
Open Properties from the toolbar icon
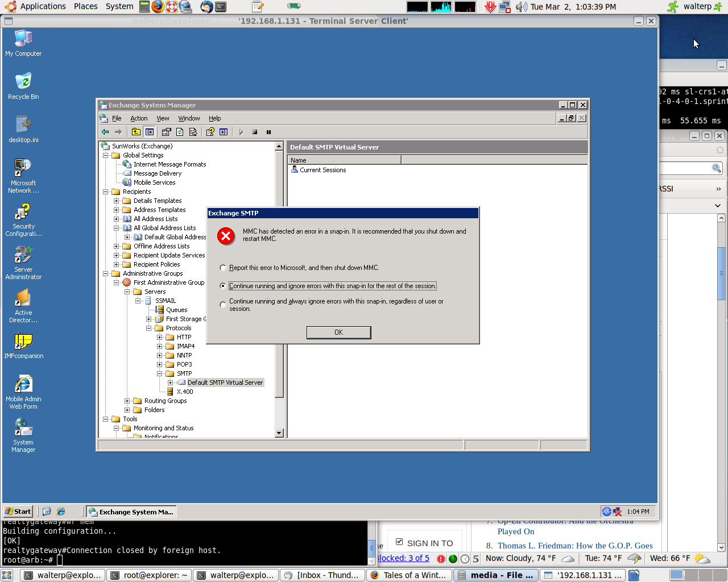(x=166, y=132)
